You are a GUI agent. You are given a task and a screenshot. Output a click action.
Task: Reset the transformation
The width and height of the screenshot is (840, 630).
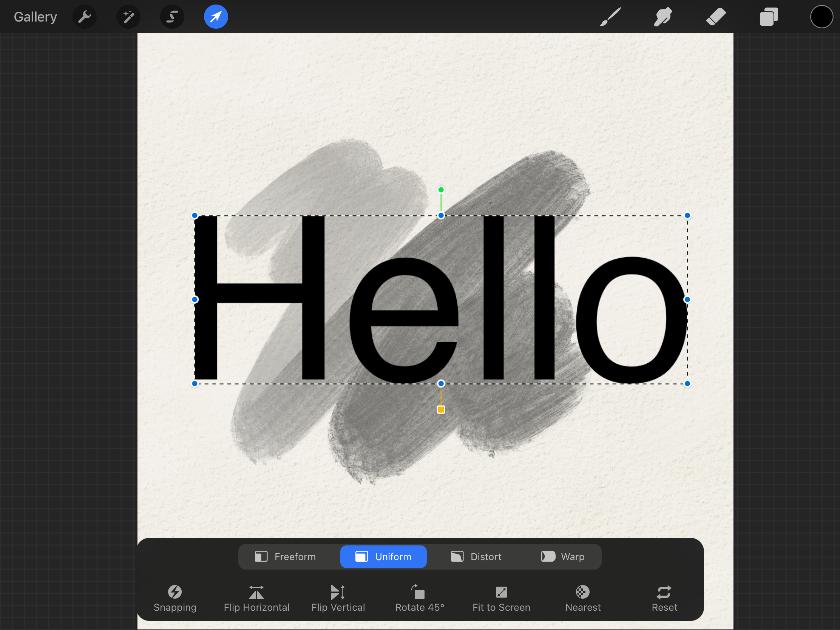(x=664, y=598)
